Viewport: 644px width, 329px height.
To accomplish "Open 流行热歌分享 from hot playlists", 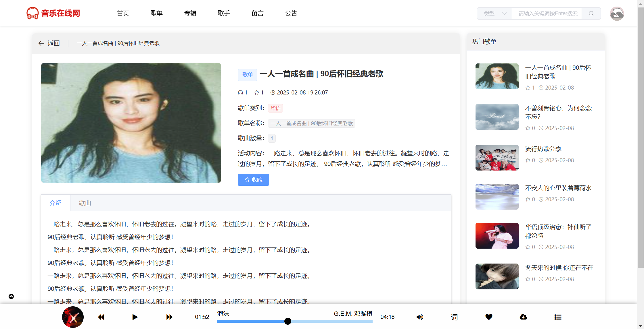I will [543, 149].
